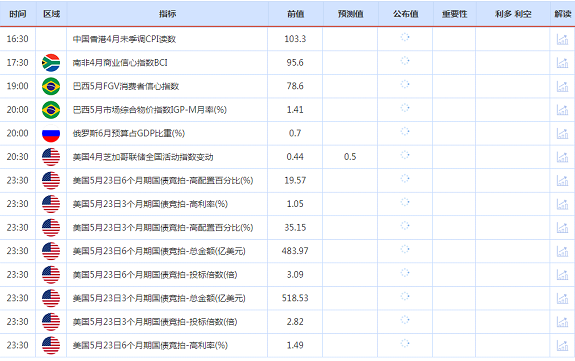Click chart icon in the row valued 2.82
The height and width of the screenshot is (361, 575).
coord(562,322)
